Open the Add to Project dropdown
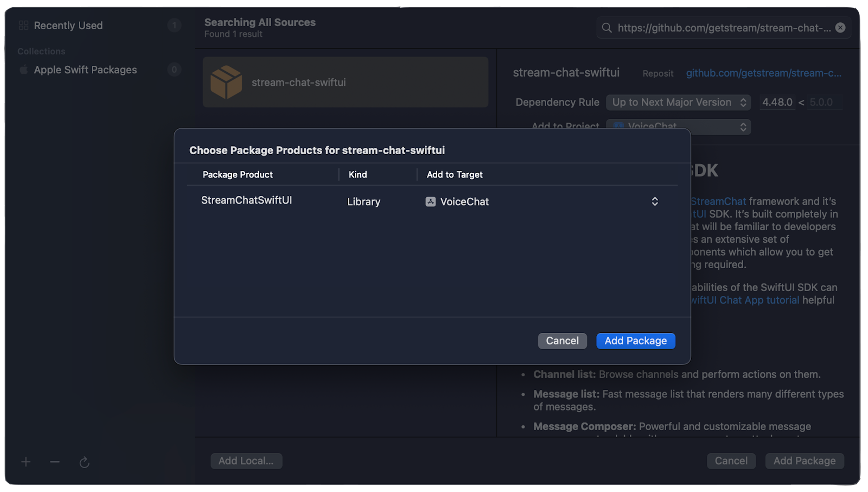This screenshot has height=492, width=868. point(678,127)
